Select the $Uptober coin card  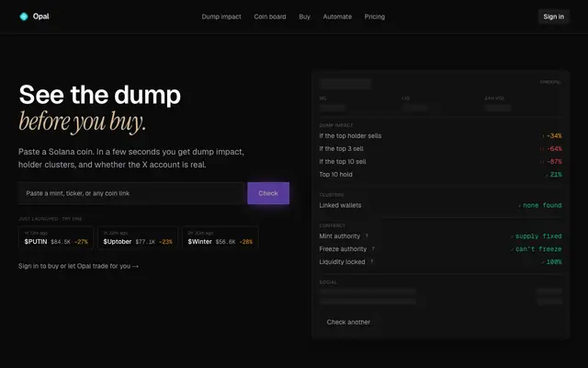[138, 237]
